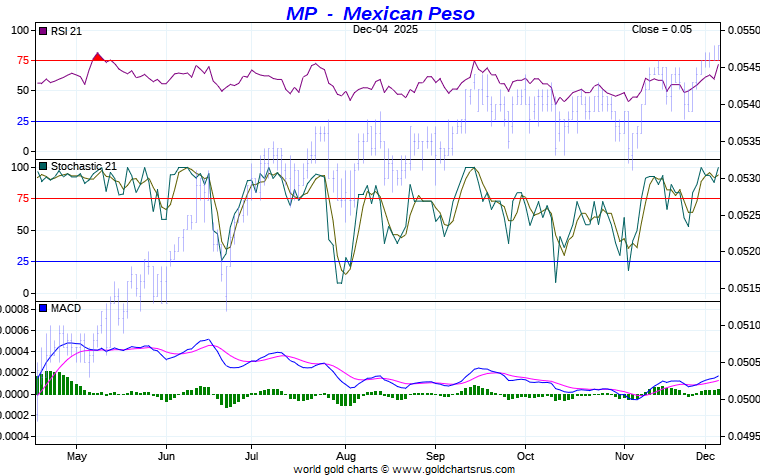Click the 'Dec-04 2025' date label
The width and height of the screenshot is (760, 475).
coord(385,29)
